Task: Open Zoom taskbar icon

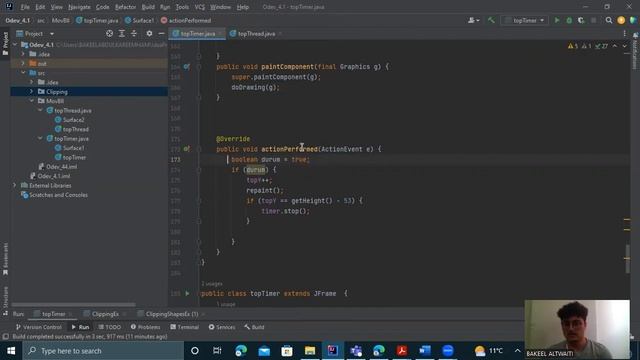Action: pyautogui.click(x=448, y=351)
